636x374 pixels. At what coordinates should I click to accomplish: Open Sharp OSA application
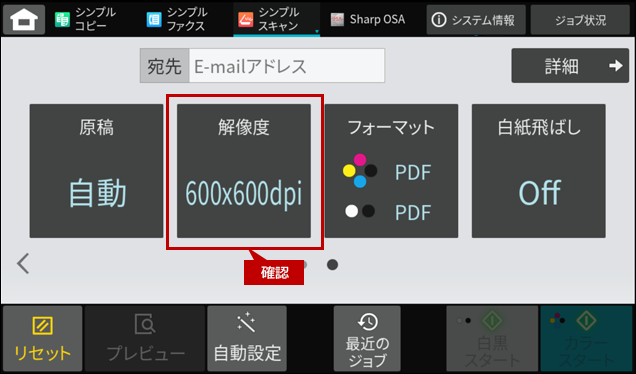tap(368, 19)
